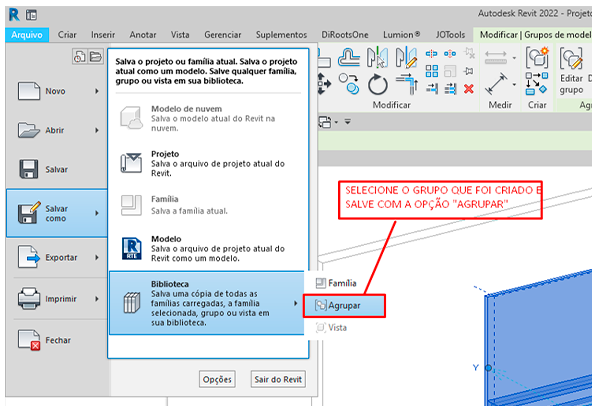This screenshot has width=596, height=411.
Task: Choose Novo in the file menu
Action: pos(56,91)
